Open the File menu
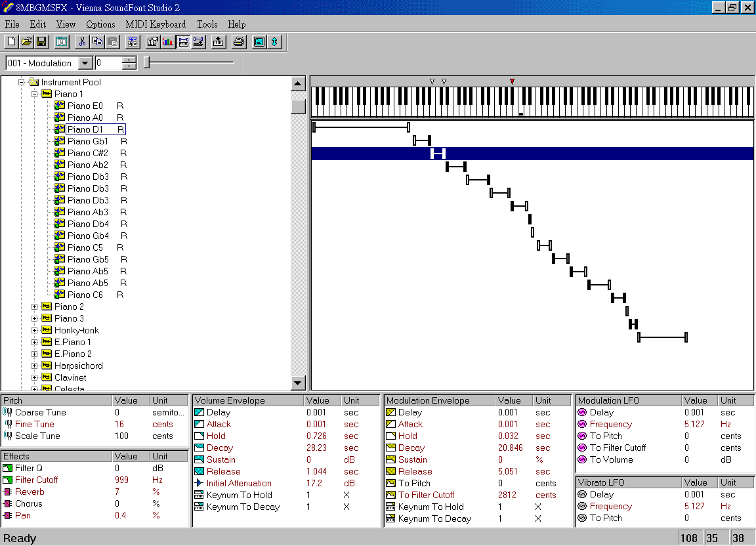 click(x=12, y=24)
